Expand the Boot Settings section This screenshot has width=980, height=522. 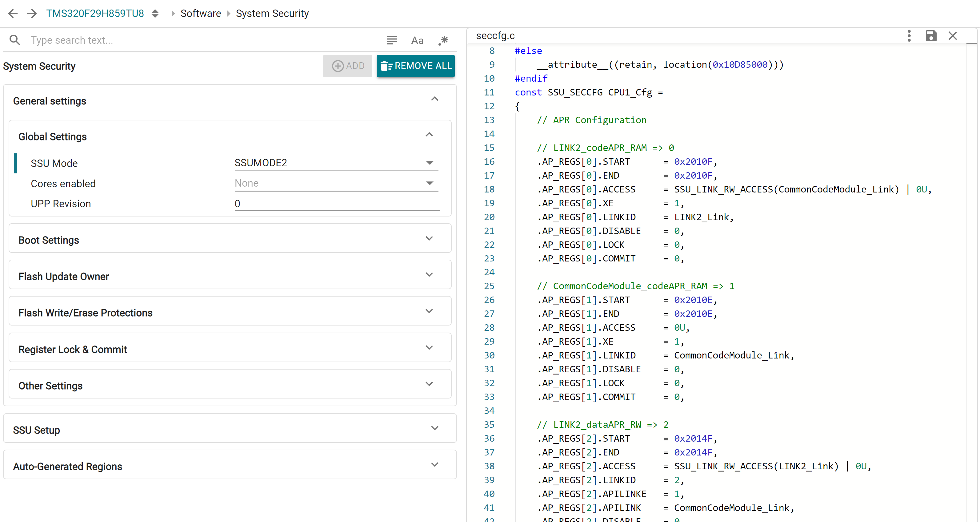pos(429,238)
